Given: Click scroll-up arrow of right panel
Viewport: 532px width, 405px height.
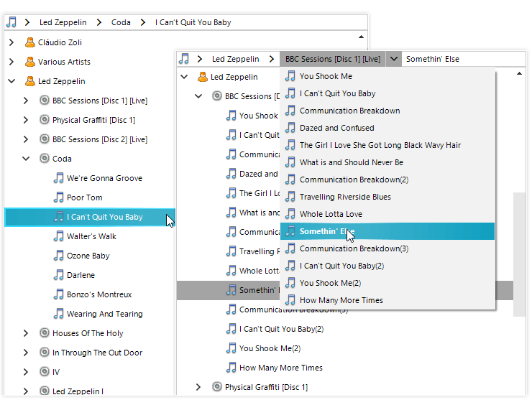Looking at the screenshot, I should pos(519,73).
